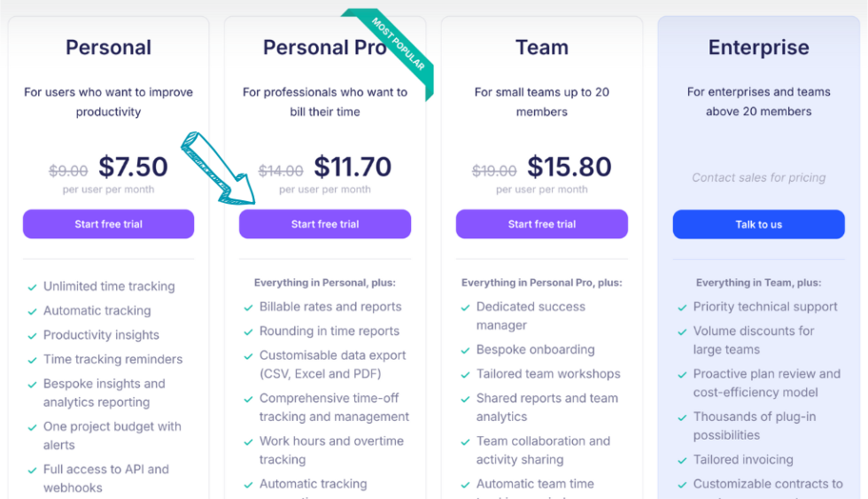Click the checkmark next to Priority technical support
This screenshot has width=868, height=499.
[x=682, y=308]
